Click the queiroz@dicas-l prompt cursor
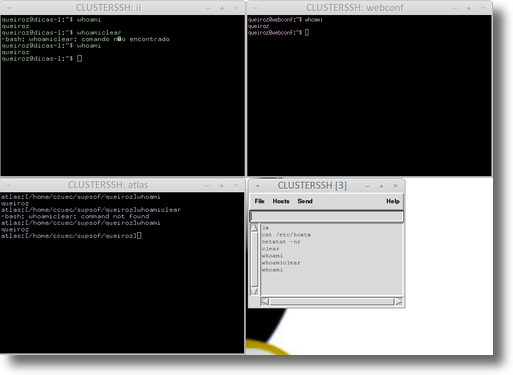Viewport: 513px width, 375px height. [x=79, y=58]
